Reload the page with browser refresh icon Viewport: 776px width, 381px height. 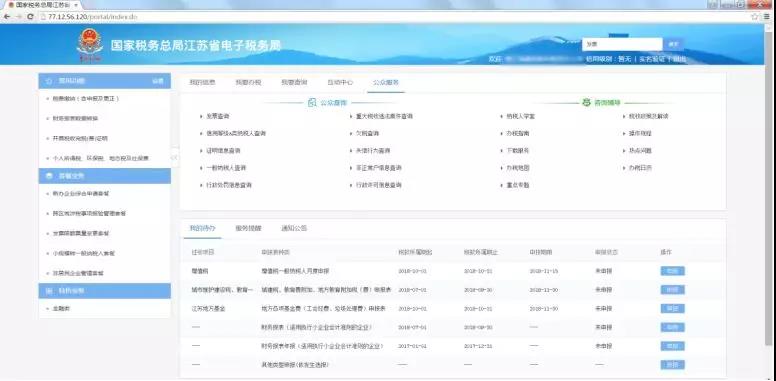point(30,17)
